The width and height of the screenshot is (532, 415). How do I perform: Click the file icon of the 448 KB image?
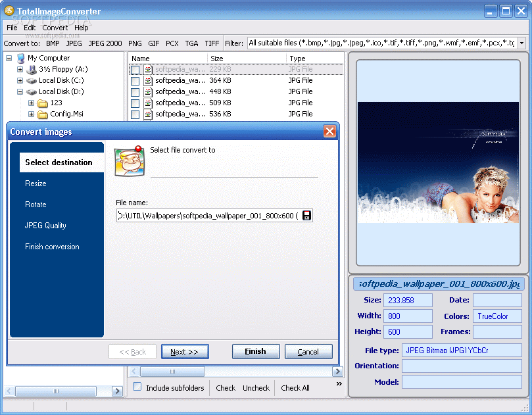pyautogui.click(x=148, y=92)
